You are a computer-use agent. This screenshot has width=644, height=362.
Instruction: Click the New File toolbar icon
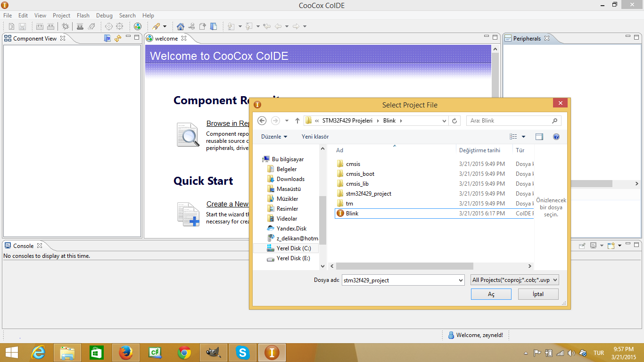[12, 26]
